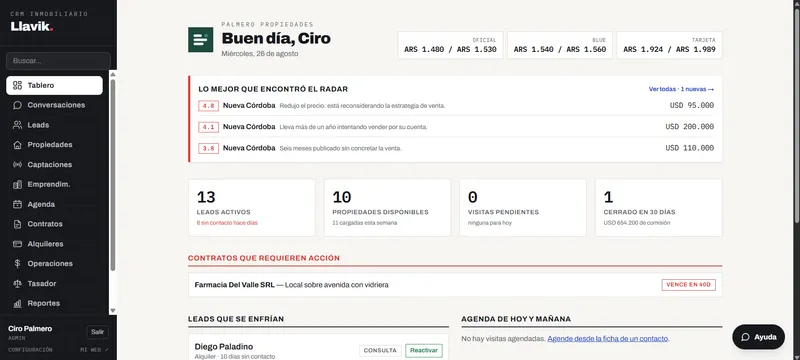Click the Palmero Propiedades green logo
The image size is (800, 360).
coord(201,40)
